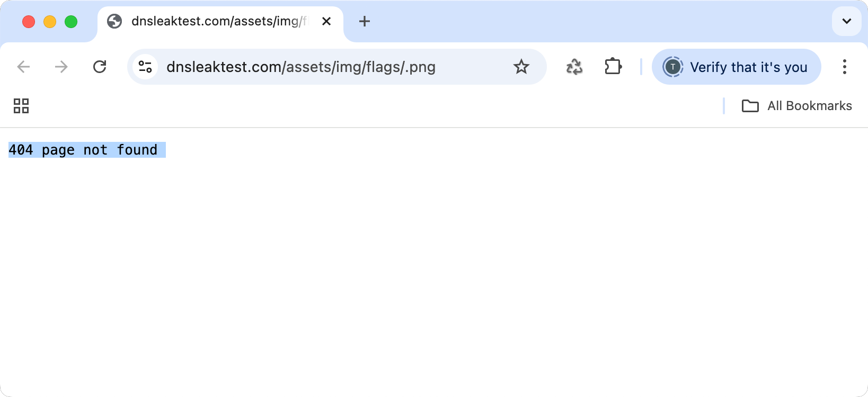Reload the current page
Image resolution: width=868 pixels, height=397 pixels.
tap(100, 67)
